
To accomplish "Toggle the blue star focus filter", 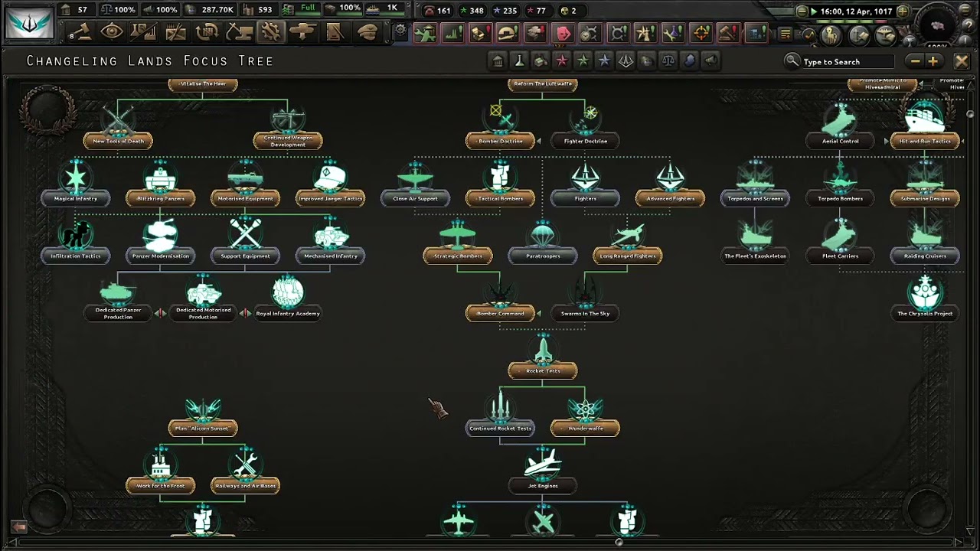I will click(x=605, y=61).
